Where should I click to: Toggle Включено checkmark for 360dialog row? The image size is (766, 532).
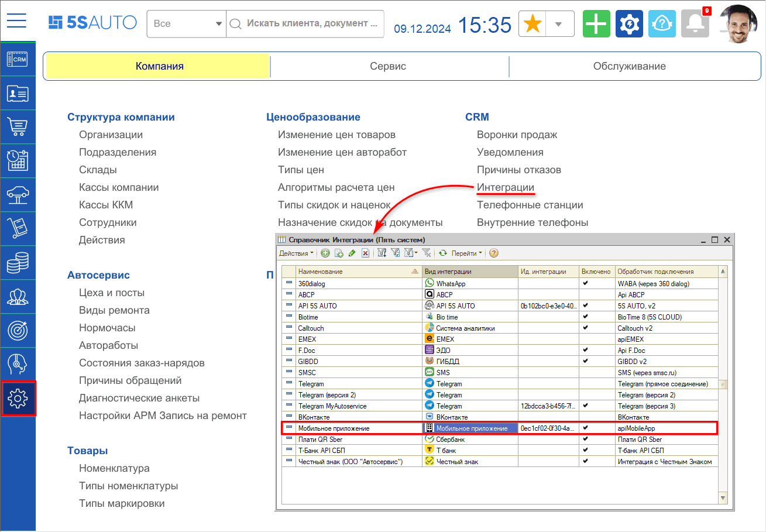coord(586,283)
